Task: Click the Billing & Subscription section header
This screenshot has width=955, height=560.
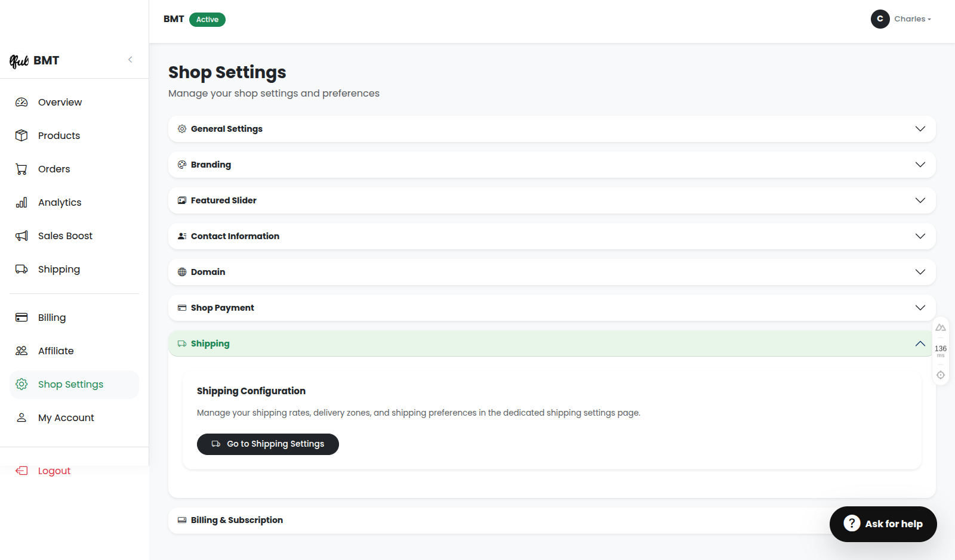Action: (x=552, y=521)
